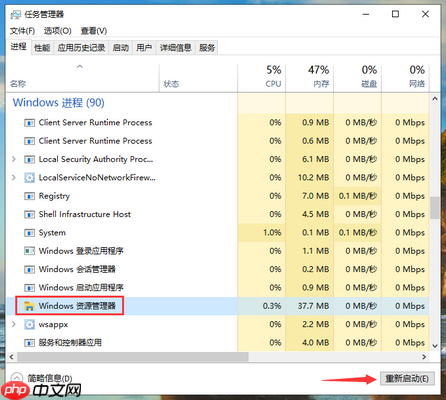Viewport: 446px width, 400px height.
Task: Click the wsappx gear icon
Action: click(29, 324)
